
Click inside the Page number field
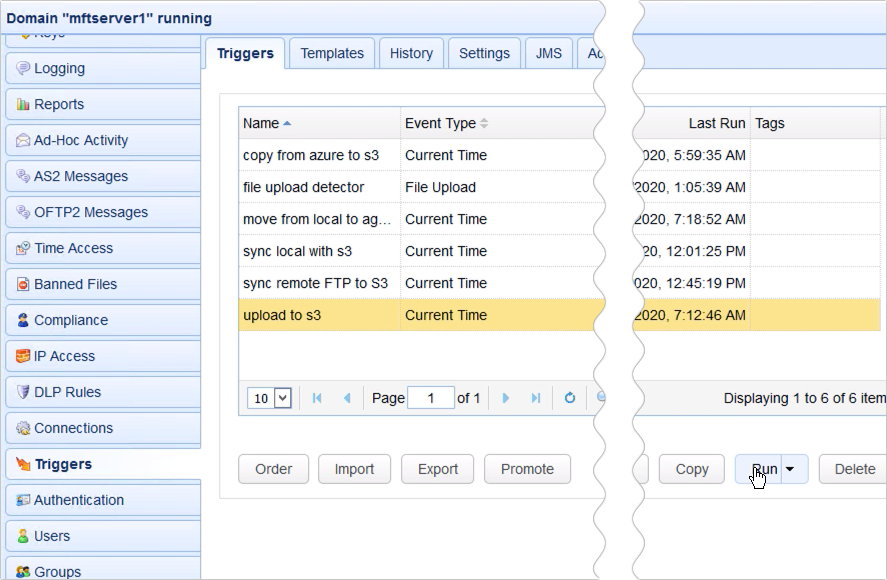[x=431, y=397]
